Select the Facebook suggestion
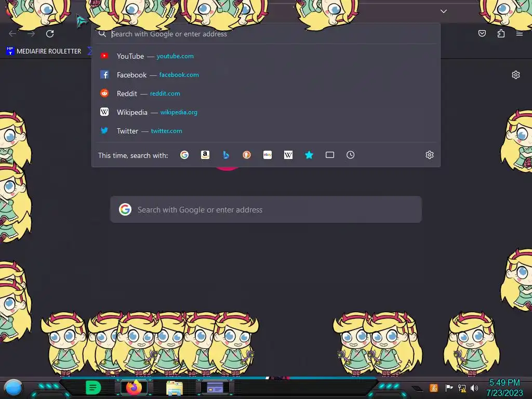The width and height of the screenshot is (532, 399). point(266,75)
